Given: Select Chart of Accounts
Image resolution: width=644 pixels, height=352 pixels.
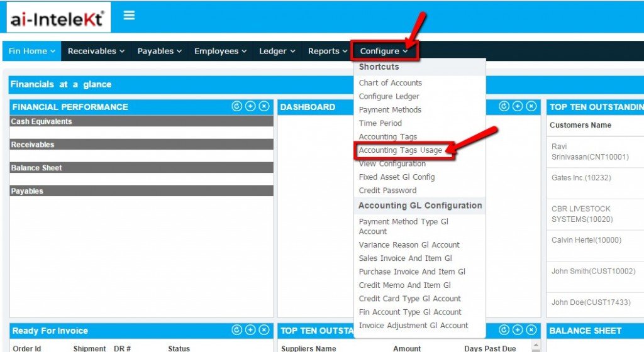Looking at the screenshot, I should pyautogui.click(x=390, y=83).
